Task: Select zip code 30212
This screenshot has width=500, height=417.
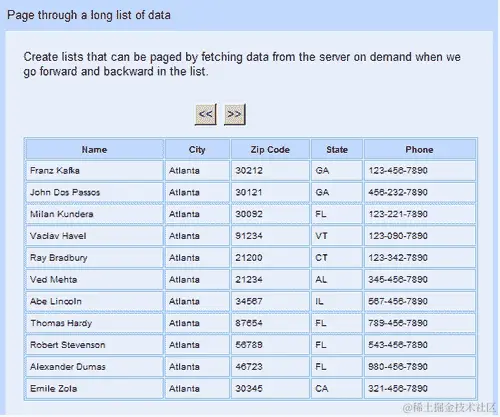Action: (x=270, y=171)
